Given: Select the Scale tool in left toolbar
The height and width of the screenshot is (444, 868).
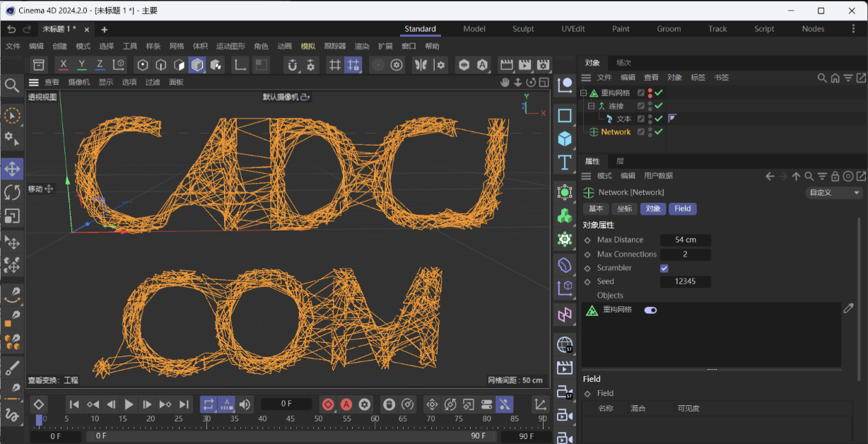Looking at the screenshot, I should [12, 216].
